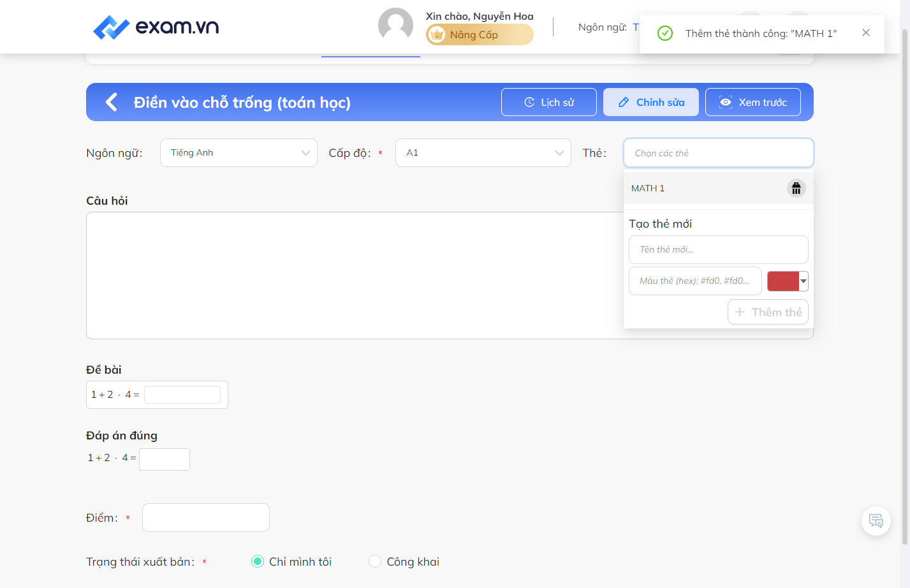
Task: Click the exam.vn logo
Action: [x=156, y=27]
